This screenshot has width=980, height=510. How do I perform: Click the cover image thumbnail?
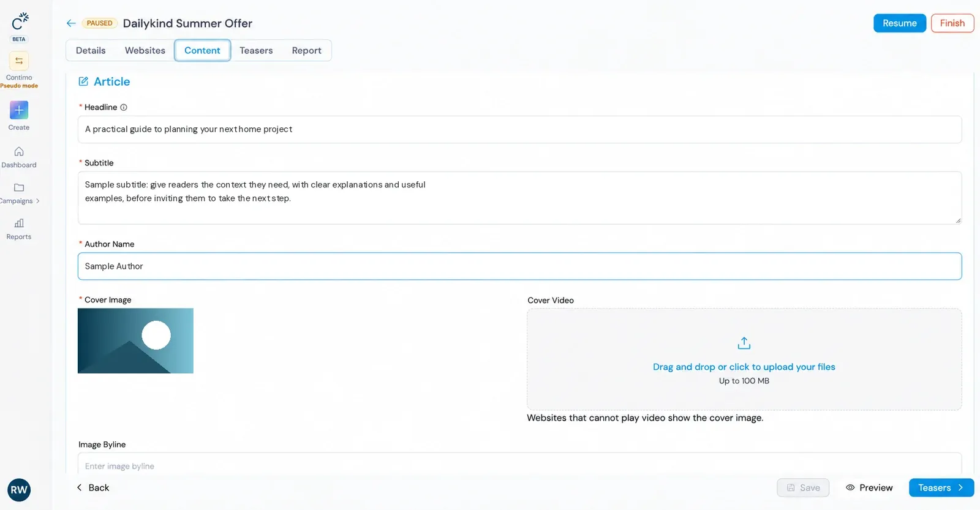(135, 341)
